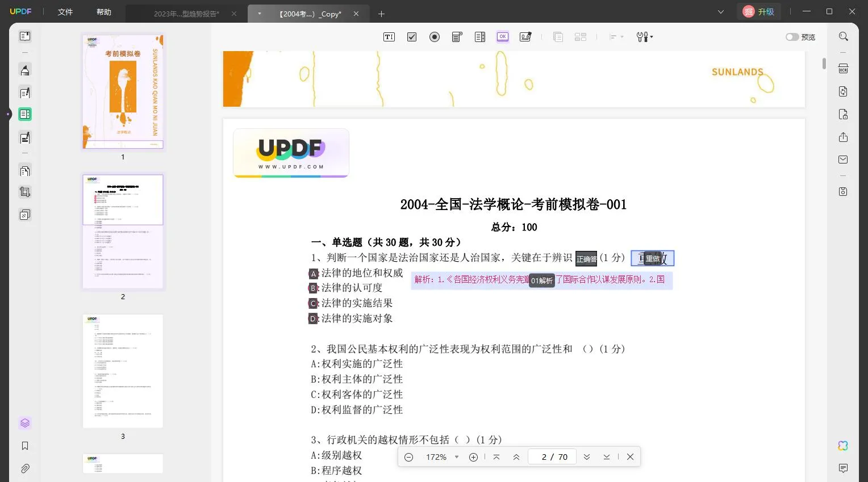Viewport: 868px width, 482px height.
Task: Click the 文件 menu
Action: click(x=65, y=12)
